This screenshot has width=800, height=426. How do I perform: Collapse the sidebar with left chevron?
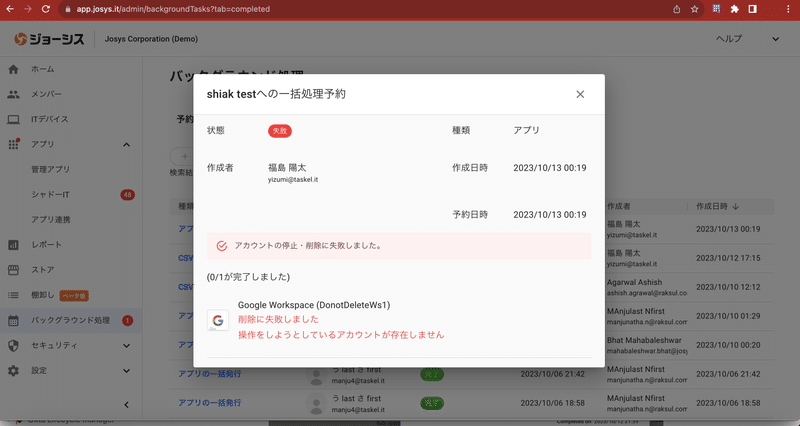[x=127, y=405]
